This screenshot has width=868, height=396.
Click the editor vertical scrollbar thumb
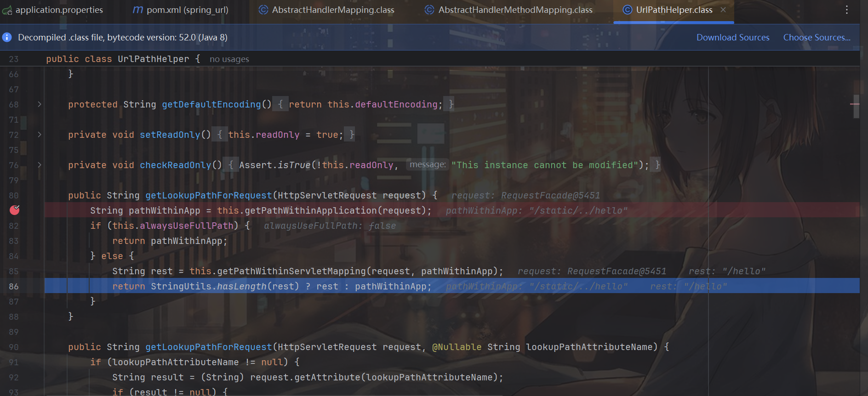coord(856,107)
